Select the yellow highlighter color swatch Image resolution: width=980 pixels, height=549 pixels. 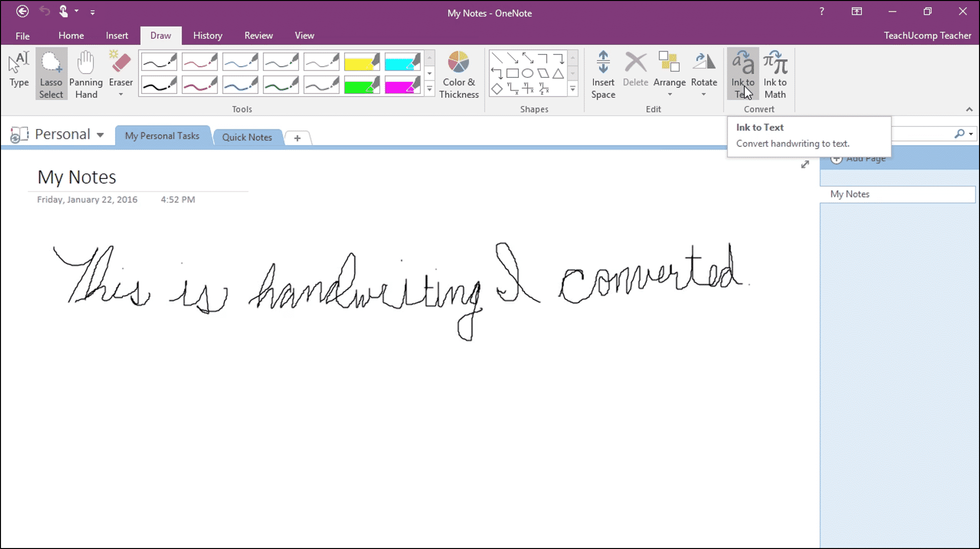pyautogui.click(x=362, y=61)
